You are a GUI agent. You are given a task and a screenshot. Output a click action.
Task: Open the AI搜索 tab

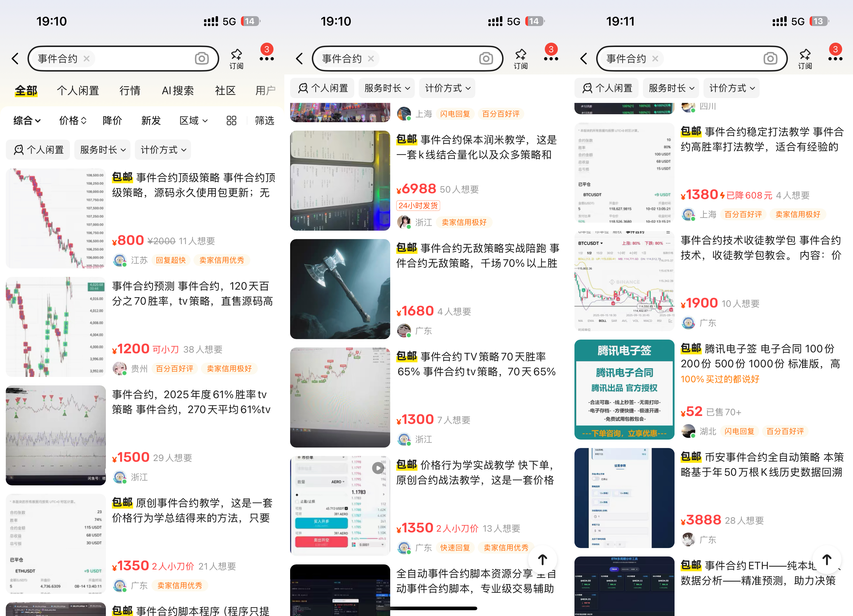(x=177, y=90)
